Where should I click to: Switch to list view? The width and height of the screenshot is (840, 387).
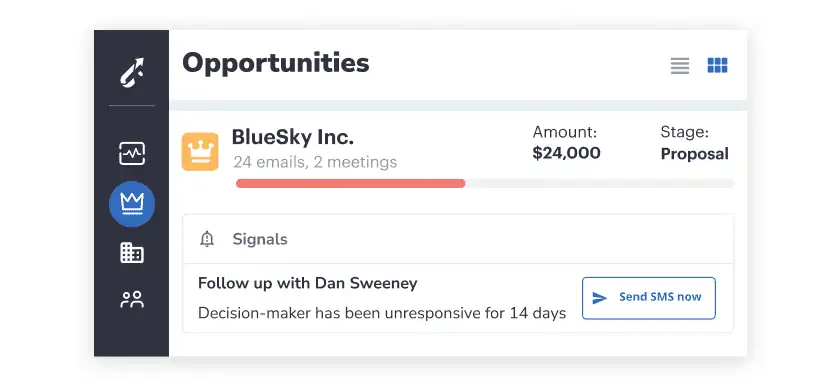[x=680, y=66]
